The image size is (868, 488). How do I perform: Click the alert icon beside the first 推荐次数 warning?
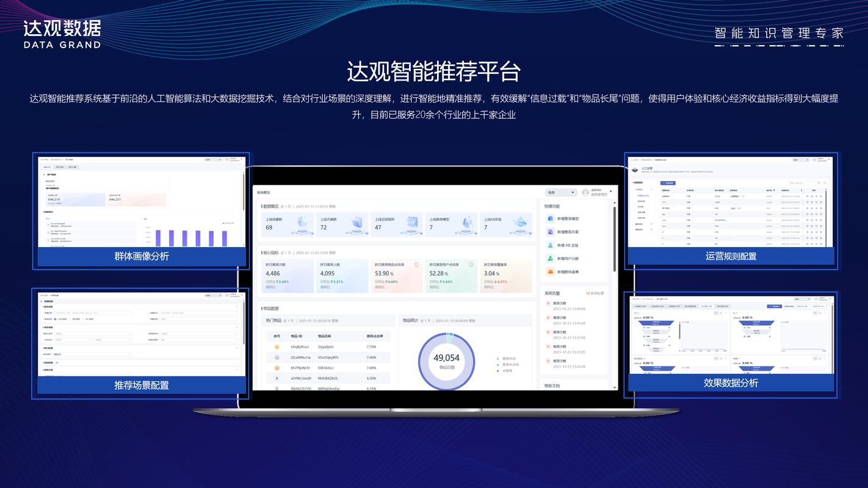tap(548, 304)
